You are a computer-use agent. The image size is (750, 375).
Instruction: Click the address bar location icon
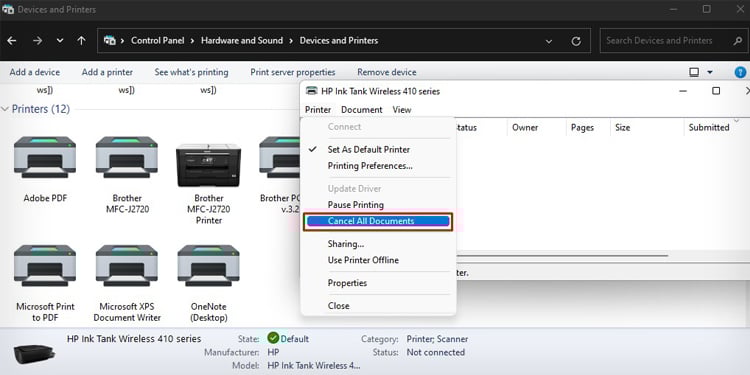click(110, 41)
